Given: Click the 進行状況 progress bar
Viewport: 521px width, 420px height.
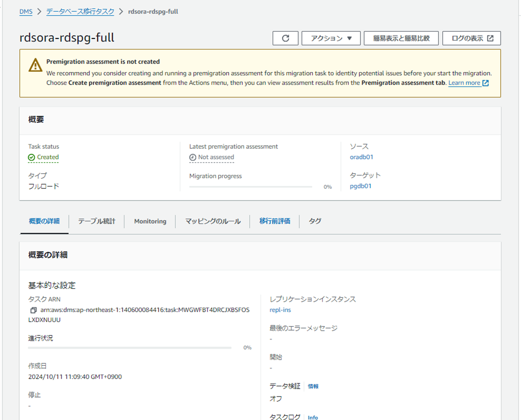Looking at the screenshot, I should 130,347.
